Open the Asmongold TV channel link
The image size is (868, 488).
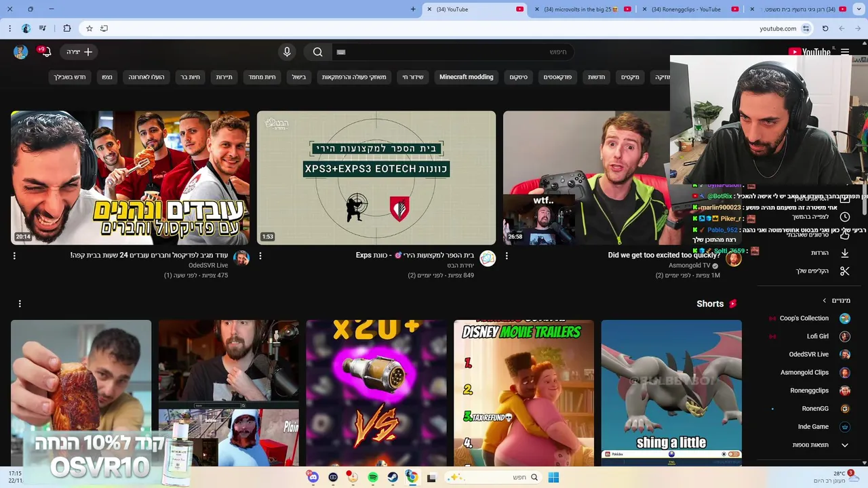click(689, 266)
